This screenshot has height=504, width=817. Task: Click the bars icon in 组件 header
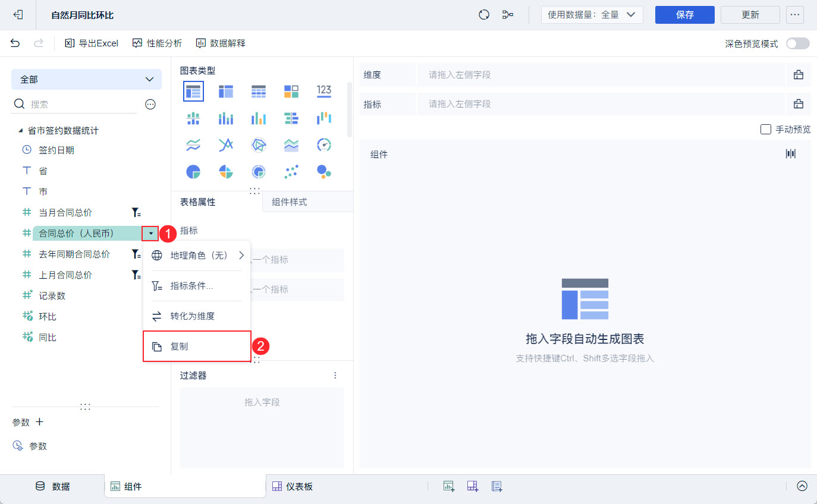pyautogui.click(x=791, y=154)
